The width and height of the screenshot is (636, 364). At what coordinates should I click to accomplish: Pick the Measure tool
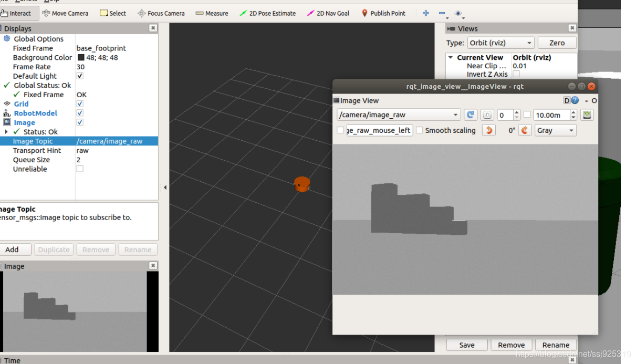click(x=212, y=13)
